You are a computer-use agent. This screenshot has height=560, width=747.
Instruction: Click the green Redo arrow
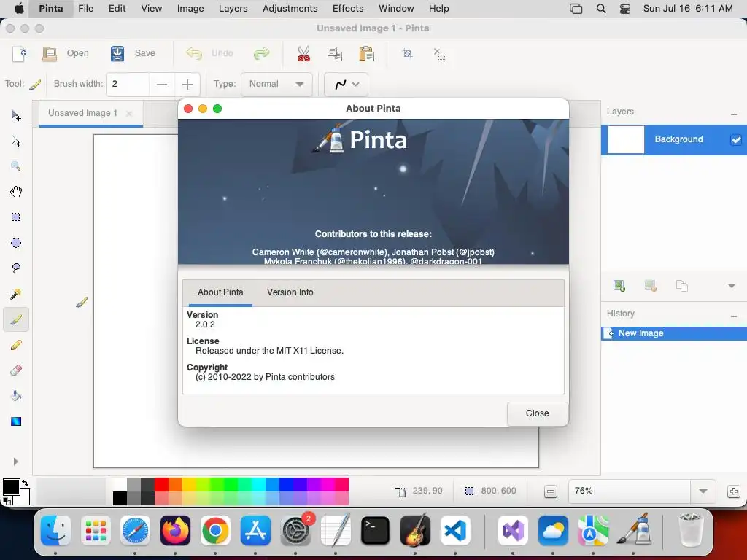(262, 53)
